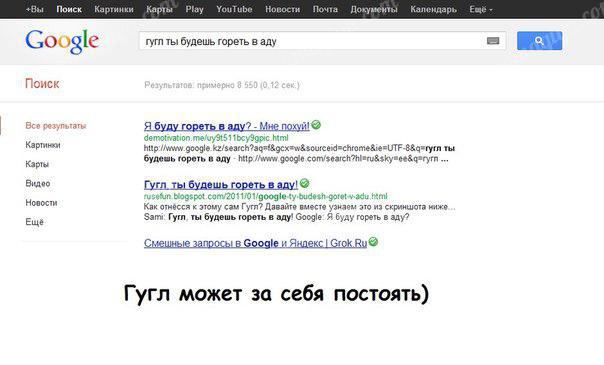Image resolution: width=604 pixels, height=365 pixels.
Task: Open 'Документы' in the top bar
Action: tap(374, 9)
